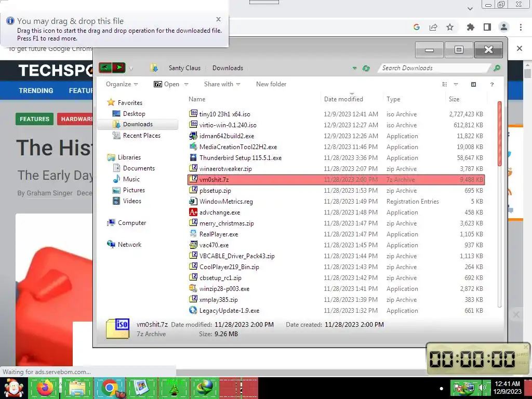Select the vac470.exe file icon
Image resolution: width=532 pixels, height=399 pixels.
tap(193, 245)
